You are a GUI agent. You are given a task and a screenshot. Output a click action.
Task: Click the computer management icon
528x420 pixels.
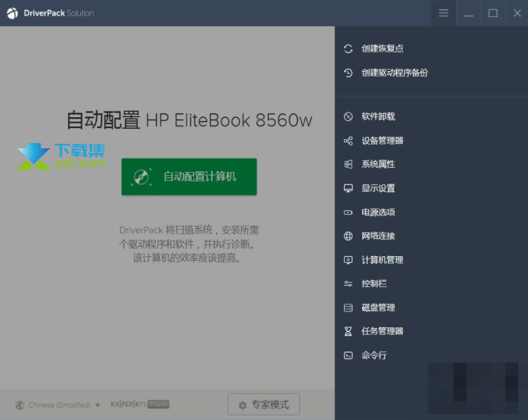click(348, 260)
